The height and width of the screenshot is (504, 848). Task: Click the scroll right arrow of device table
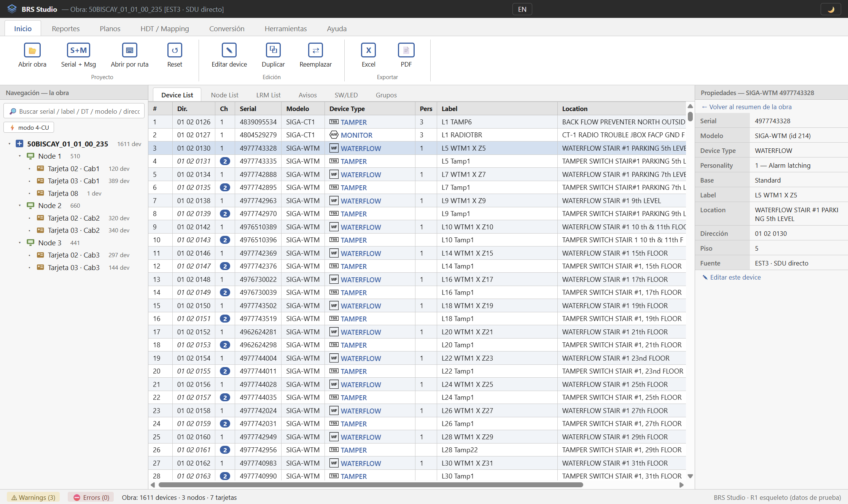pyautogui.click(x=681, y=485)
